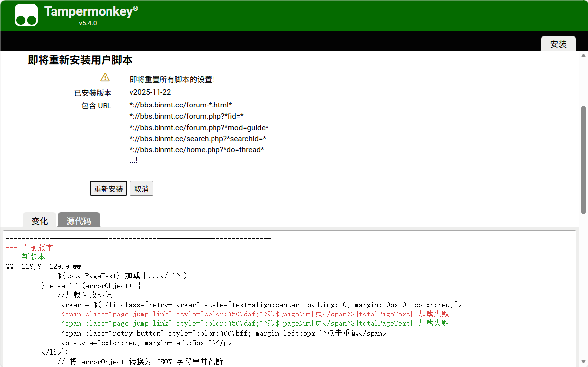Image resolution: width=588 pixels, height=367 pixels.
Task: Click the URL containing home.php?*do=thread*
Action: coord(197,150)
